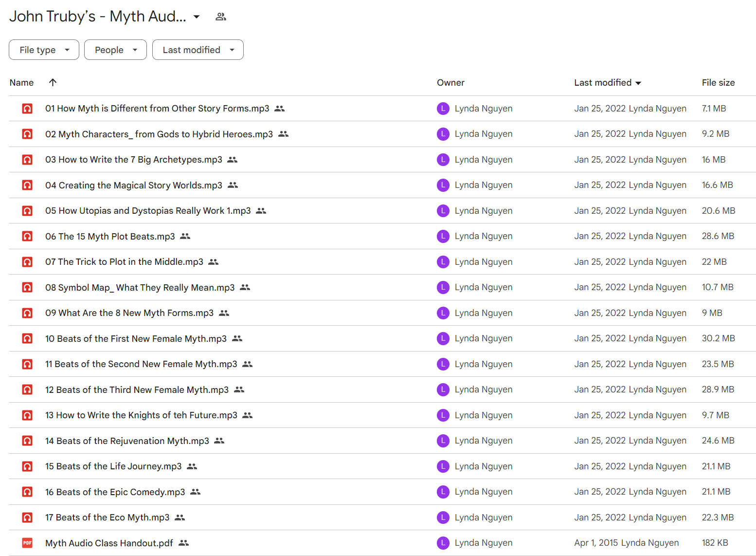Image resolution: width=756 pixels, height=556 pixels.
Task: Click Lynda Nguyen avatar in Handout.pdf row
Action: click(443, 543)
